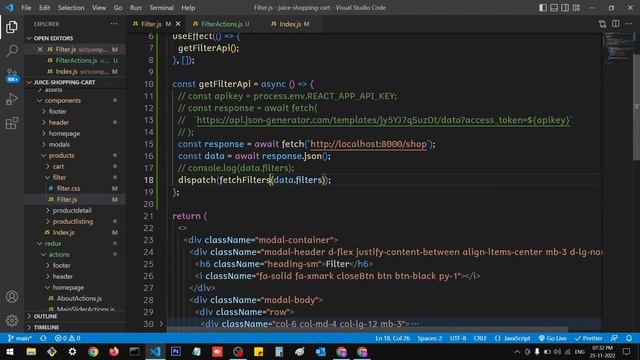Change Spaces: 2 indentation setting
The image size is (640, 360).
[x=429, y=338]
